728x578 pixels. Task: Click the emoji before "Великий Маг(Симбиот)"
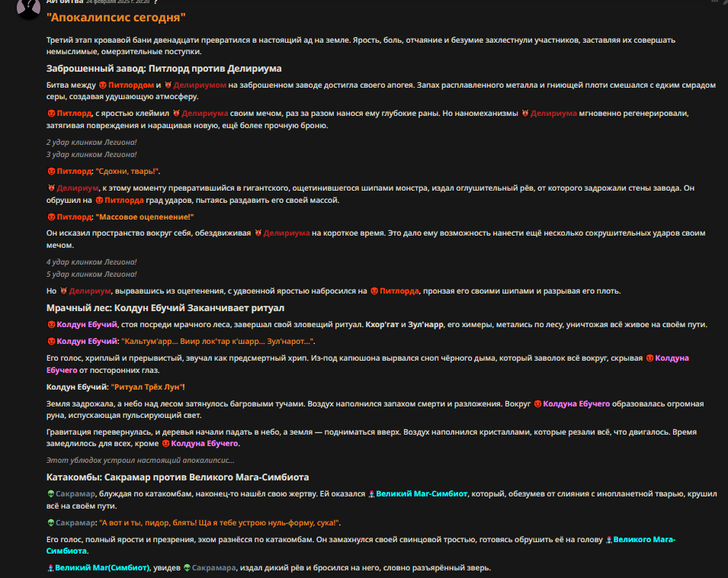[50, 568]
